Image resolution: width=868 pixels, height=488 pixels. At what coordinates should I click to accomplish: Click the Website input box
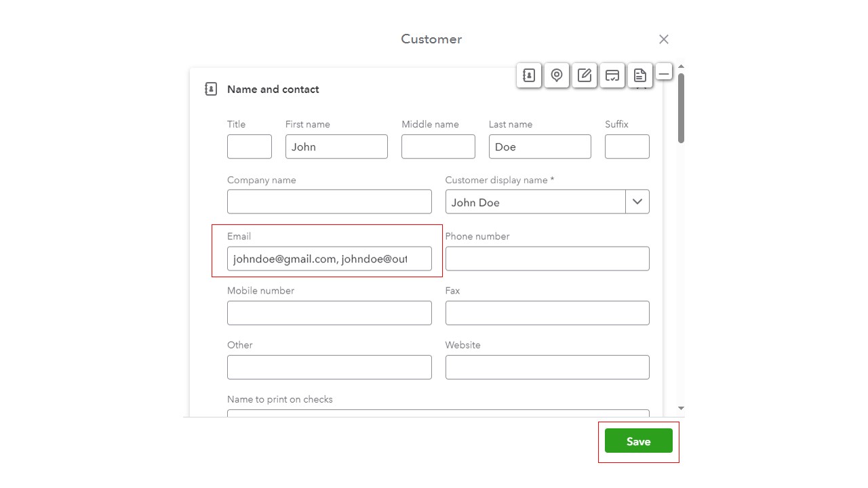[x=547, y=367]
